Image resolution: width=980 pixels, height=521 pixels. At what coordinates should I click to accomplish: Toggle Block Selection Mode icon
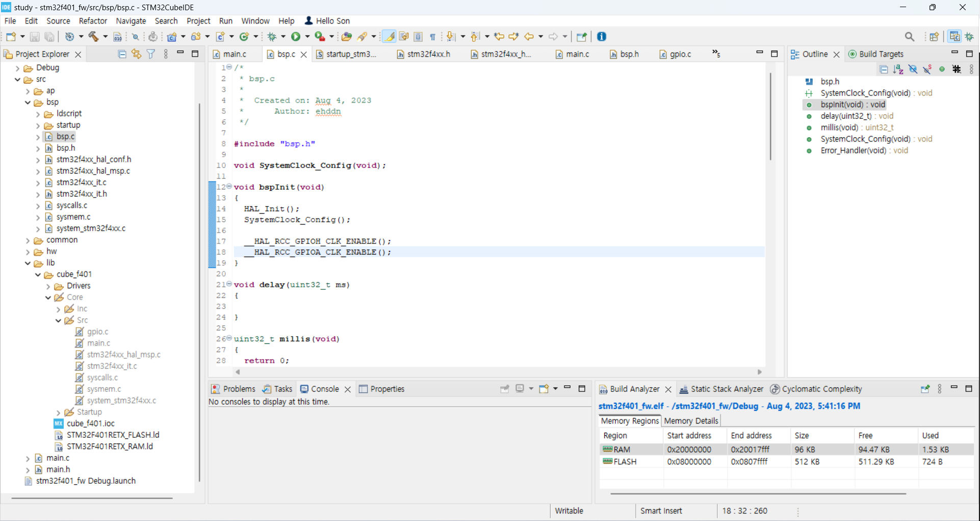pos(418,37)
